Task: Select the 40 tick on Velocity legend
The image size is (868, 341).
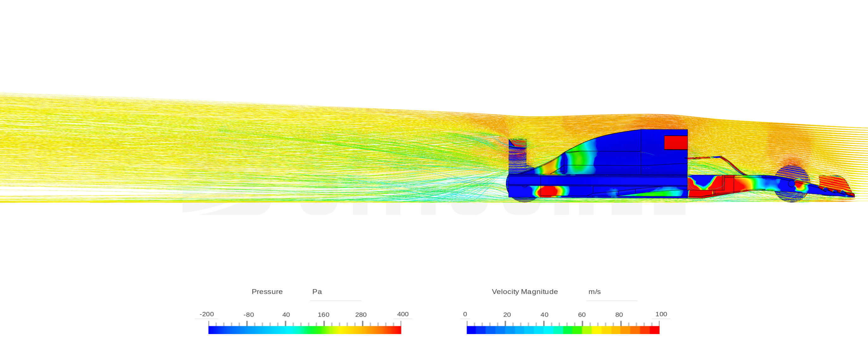Action: [544, 315]
